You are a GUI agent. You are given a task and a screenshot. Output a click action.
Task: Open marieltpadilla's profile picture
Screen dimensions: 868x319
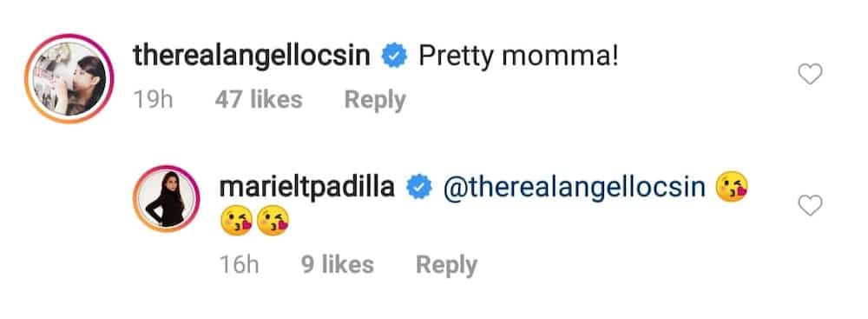point(168,198)
